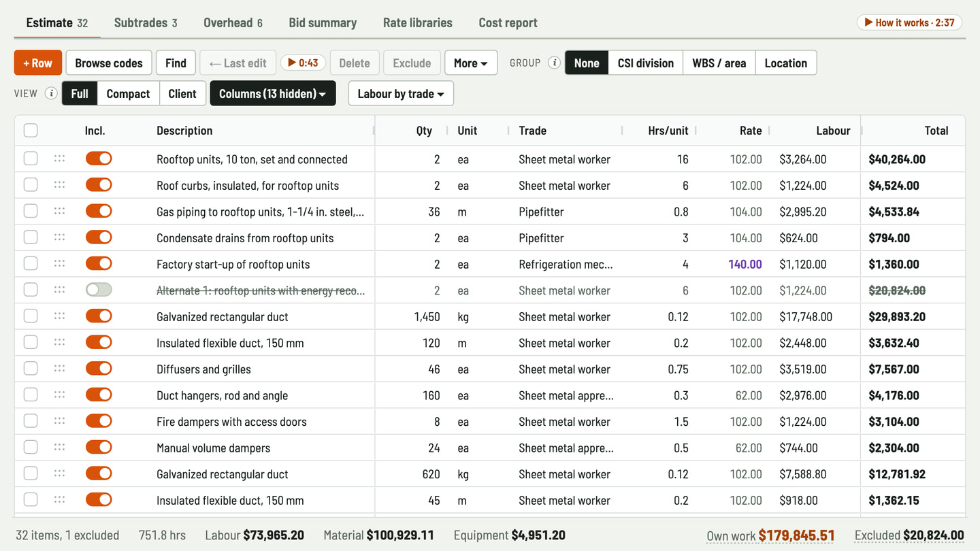Click the Browse codes button
Viewport: 980px width, 551px height.
[109, 63]
